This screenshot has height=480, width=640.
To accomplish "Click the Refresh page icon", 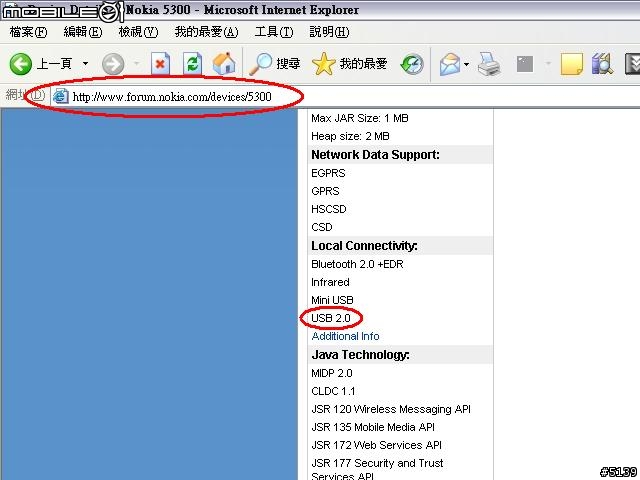I will point(192,64).
